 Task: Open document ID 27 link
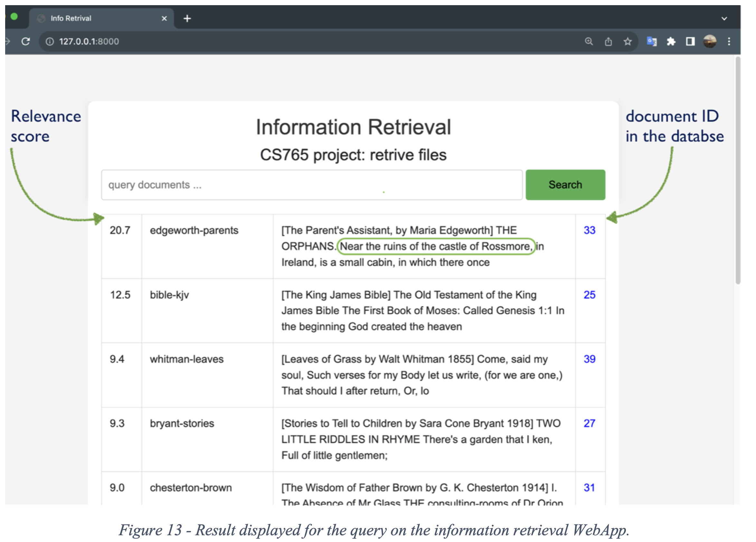coord(589,423)
